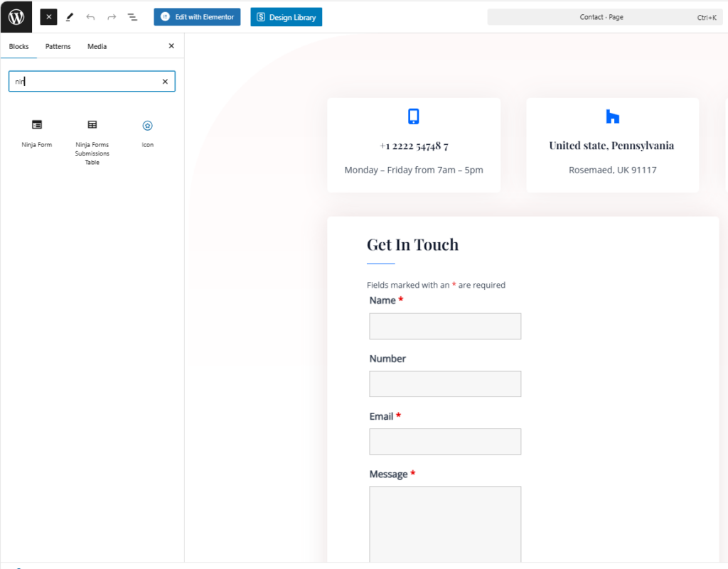Select Monday – Friday hours text
Image resolution: width=728 pixels, height=569 pixels.
click(x=414, y=170)
